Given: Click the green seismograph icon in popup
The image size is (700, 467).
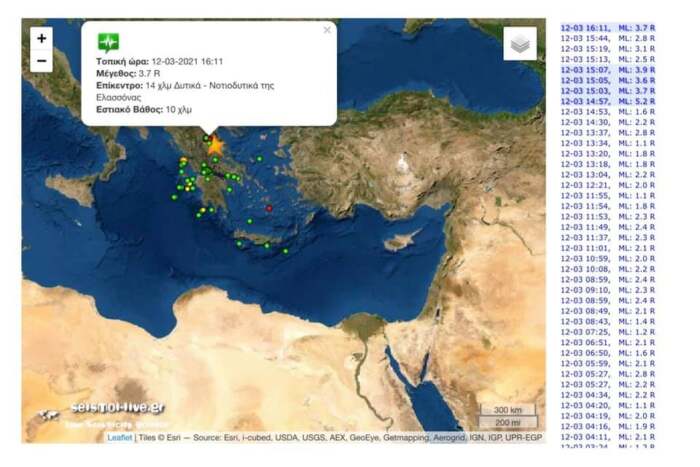Looking at the screenshot, I should 108,42.
